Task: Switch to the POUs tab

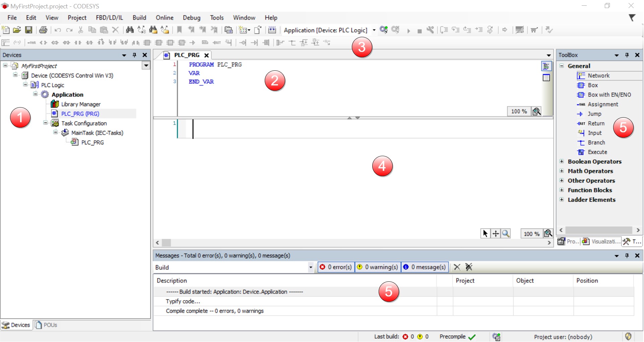Action: (x=47, y=325)
